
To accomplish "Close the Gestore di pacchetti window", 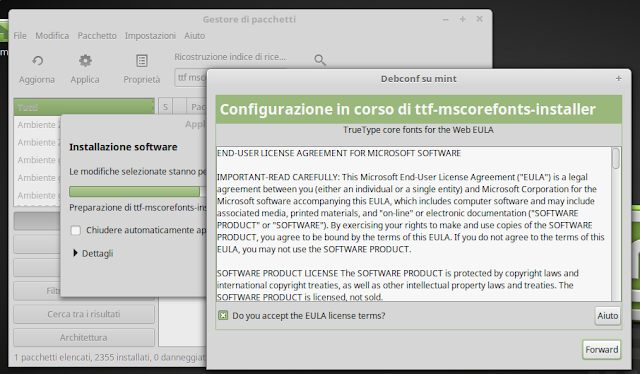I will click(480, 19).
